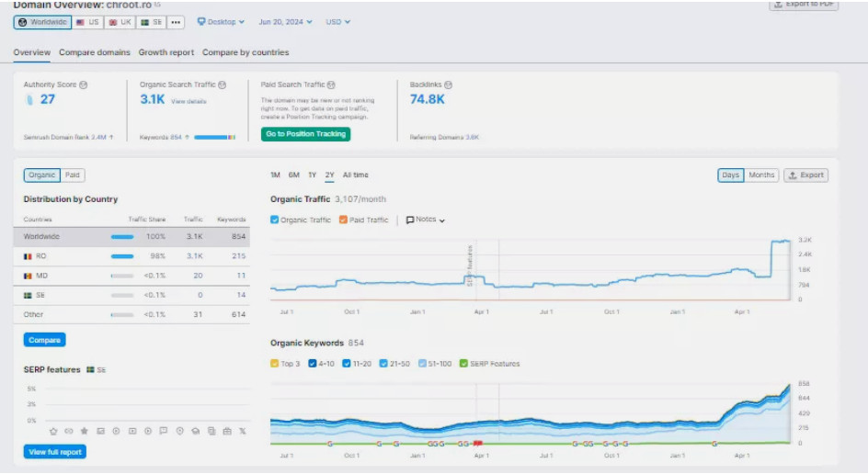
Task: Click the Authority Score info icon
Action: click(84, 85)
